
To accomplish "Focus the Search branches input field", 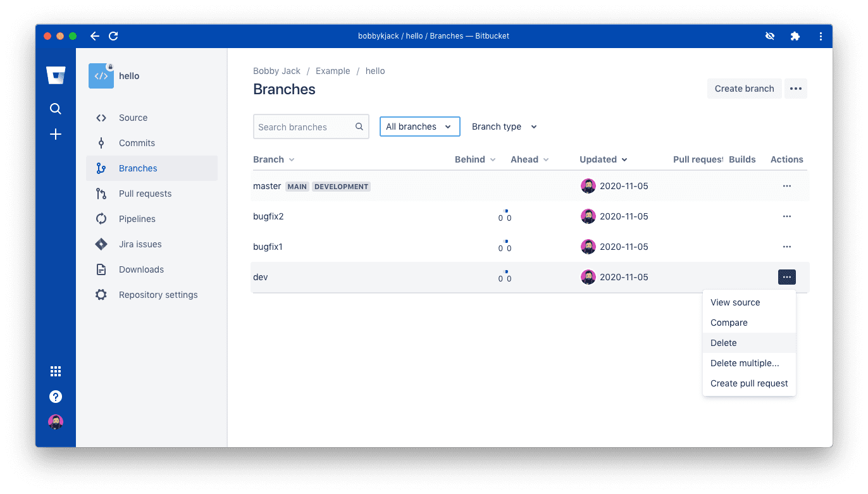I will pyautogui.click(x=311, y=127).
